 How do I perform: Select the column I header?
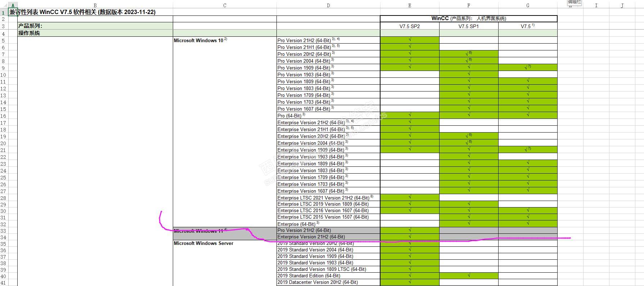[596, 5]
